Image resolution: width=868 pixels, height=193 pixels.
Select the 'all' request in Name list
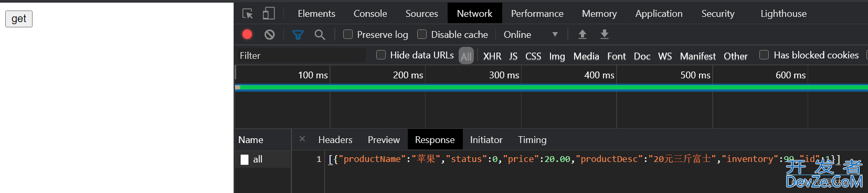click(263, 159)
